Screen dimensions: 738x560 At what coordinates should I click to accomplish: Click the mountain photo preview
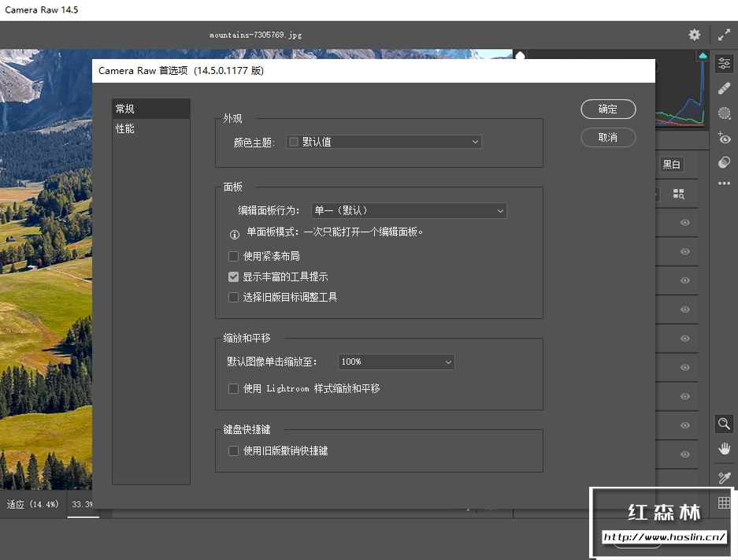point(46,269)
